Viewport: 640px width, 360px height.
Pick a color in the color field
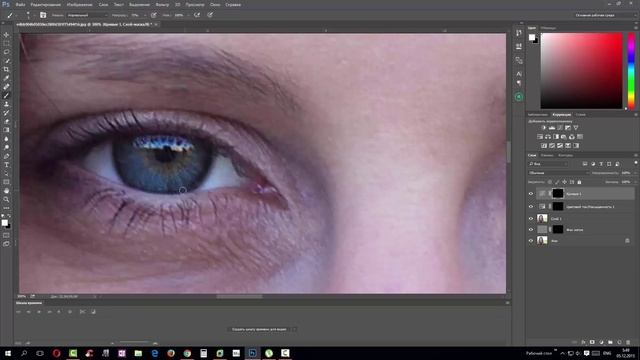582,71
